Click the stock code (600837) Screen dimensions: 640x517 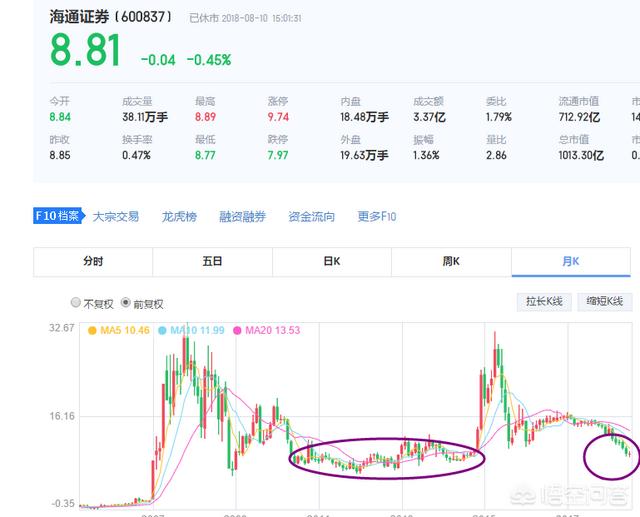tap(143, 17)
